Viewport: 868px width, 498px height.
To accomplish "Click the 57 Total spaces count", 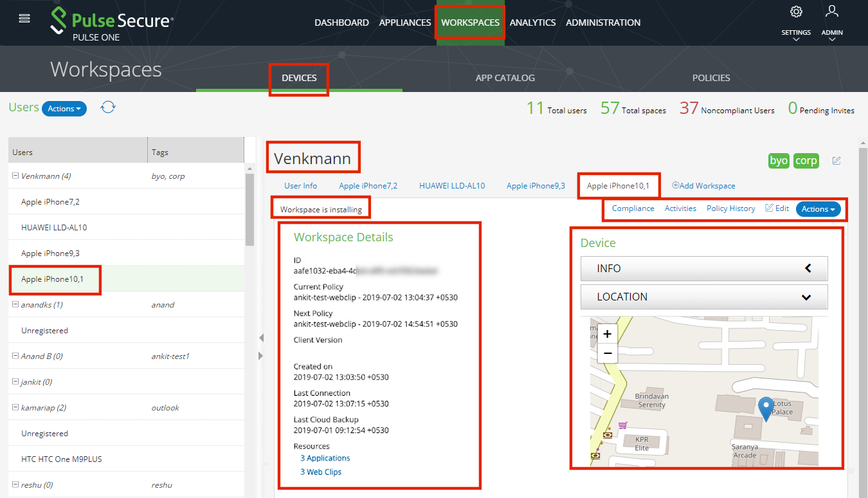I will [x=633, y=108].
